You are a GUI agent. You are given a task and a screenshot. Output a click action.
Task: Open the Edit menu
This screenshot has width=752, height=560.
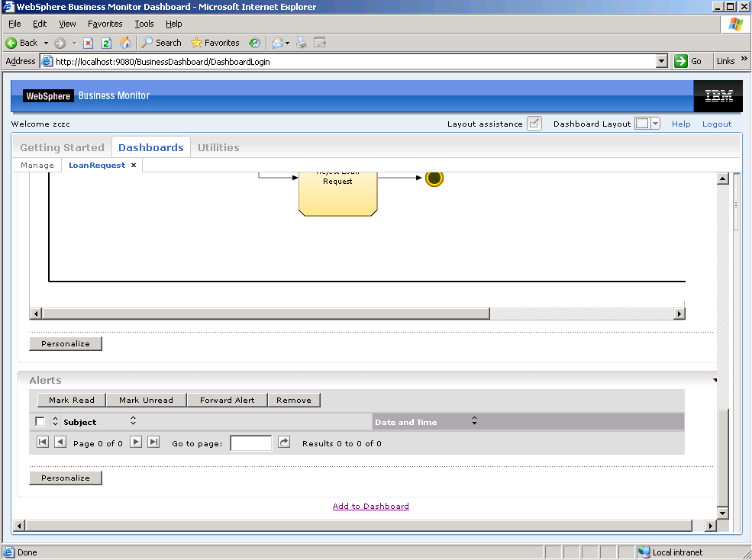tap(40, 24)
